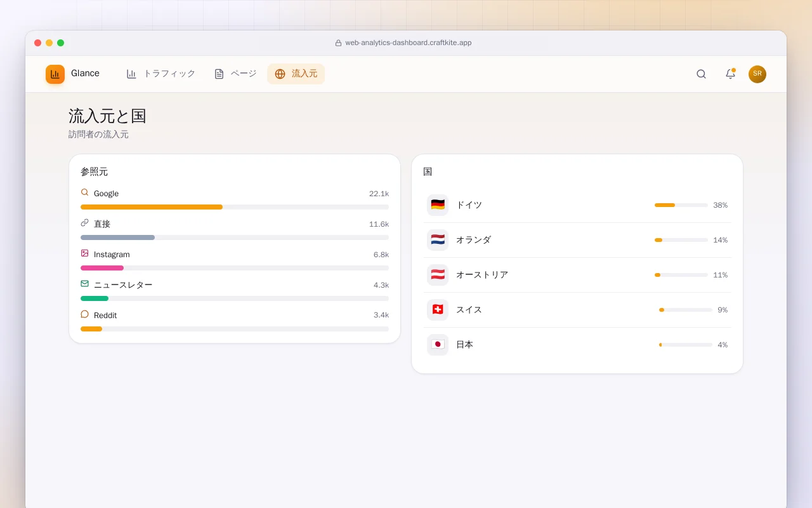Click the Google progress bar
The height and width of the screenshot is (508, 812).
point(235,207)
